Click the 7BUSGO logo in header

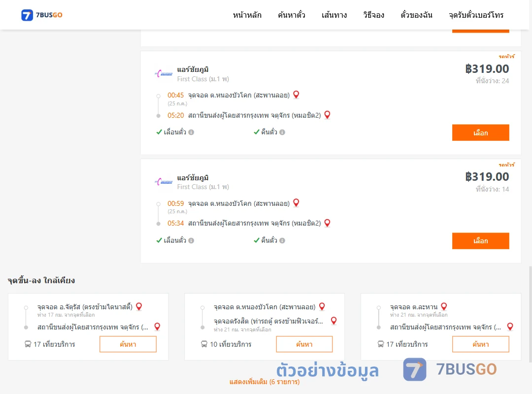(42, 15)
